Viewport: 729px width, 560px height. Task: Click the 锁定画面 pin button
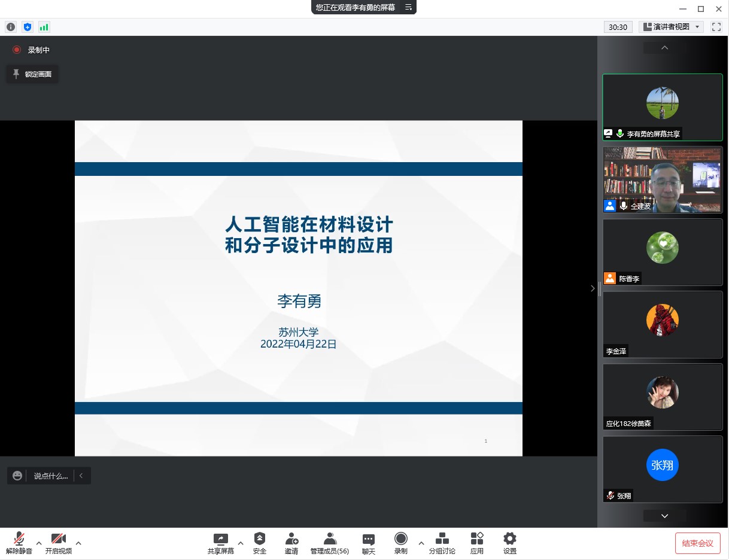pos(32,74)
